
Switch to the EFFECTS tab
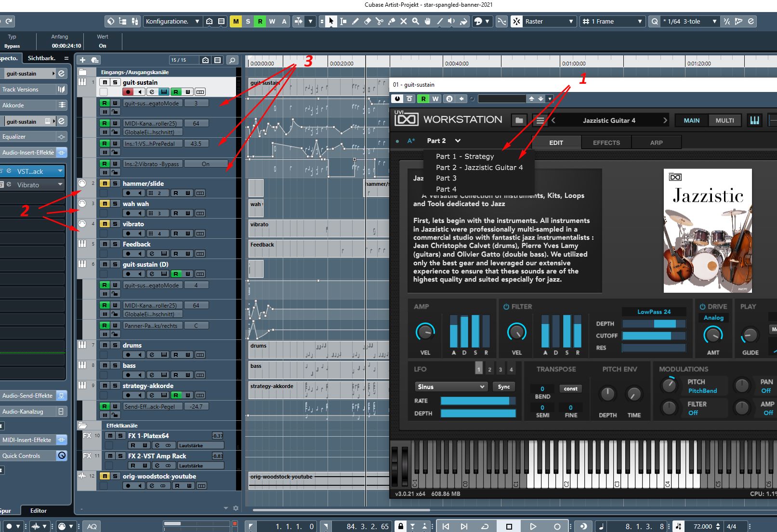coord(606,143)
